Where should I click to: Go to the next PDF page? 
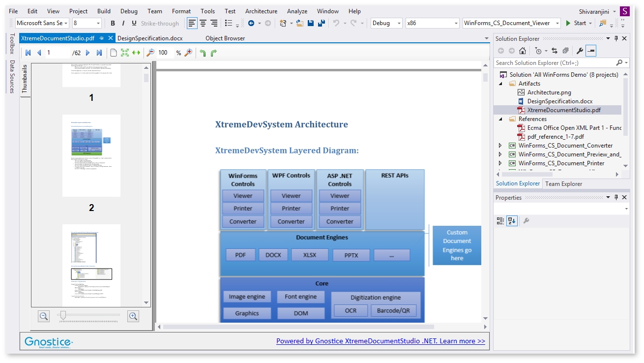88,53
